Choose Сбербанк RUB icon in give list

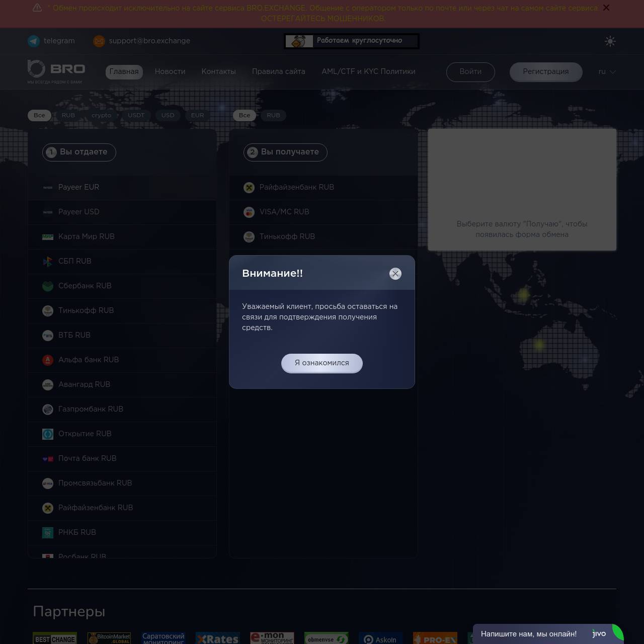pos(48,286)
